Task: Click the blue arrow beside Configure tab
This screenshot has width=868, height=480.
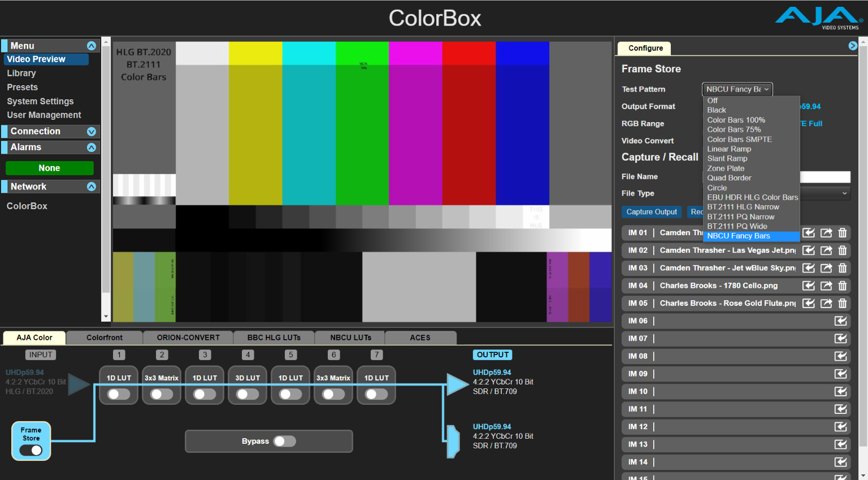Action: pos(853,46)
